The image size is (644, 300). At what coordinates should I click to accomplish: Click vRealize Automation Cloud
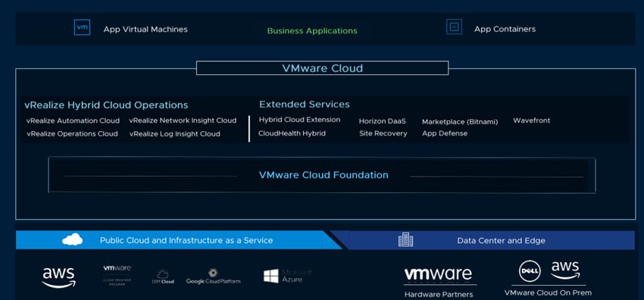pos(73,120)
